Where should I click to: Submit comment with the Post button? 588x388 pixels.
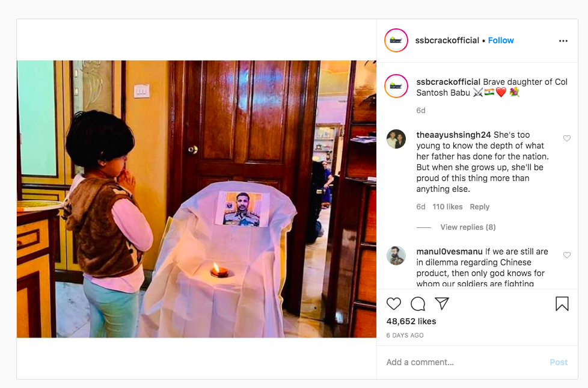click(x=559, y=362)
